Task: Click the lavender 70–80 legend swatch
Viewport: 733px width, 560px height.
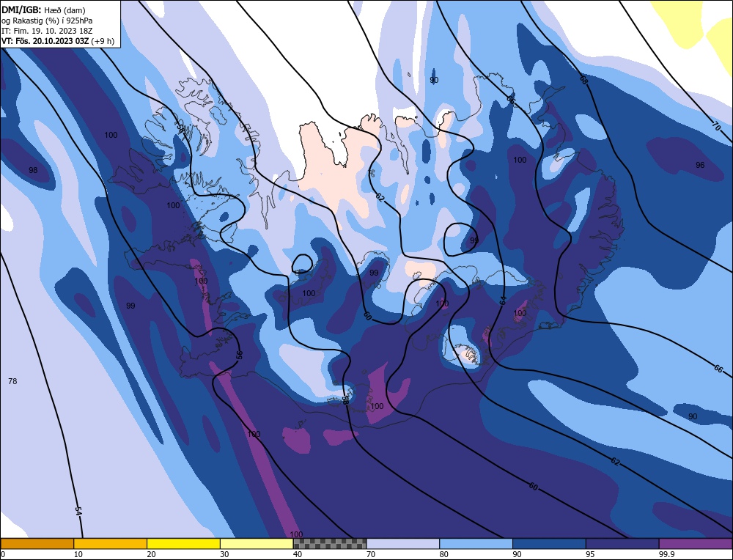Action: pos(403,543)
